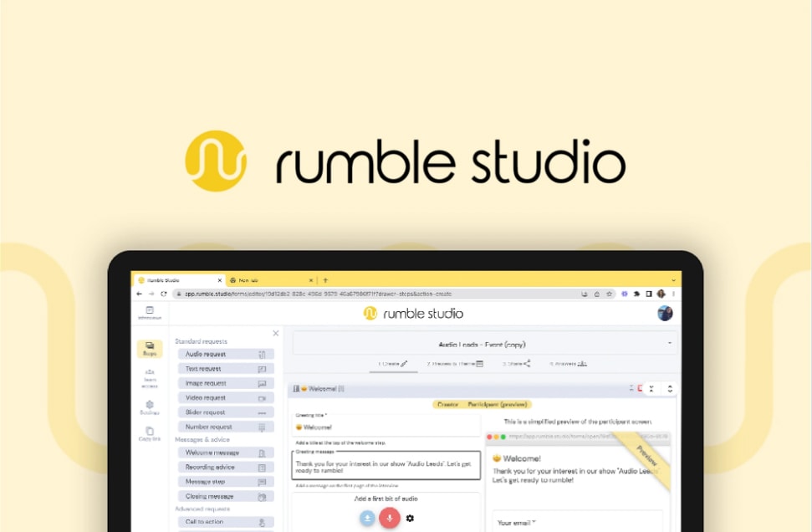Image resolution: width=812 pixels, height=532 pixels.
Task: Add a Recording advice step
Action: pos(226,468)
